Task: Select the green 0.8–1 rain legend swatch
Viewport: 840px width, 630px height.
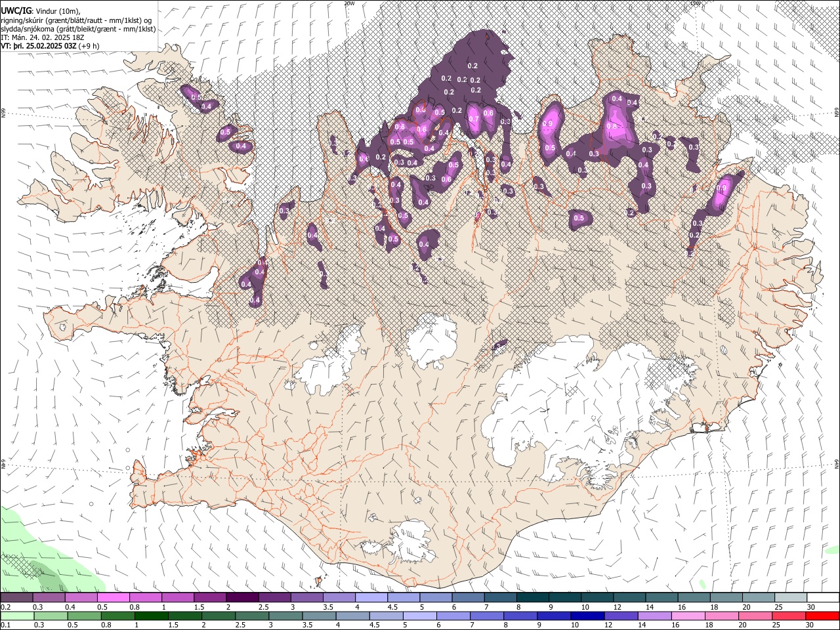Action: click(x=119, y=616)
